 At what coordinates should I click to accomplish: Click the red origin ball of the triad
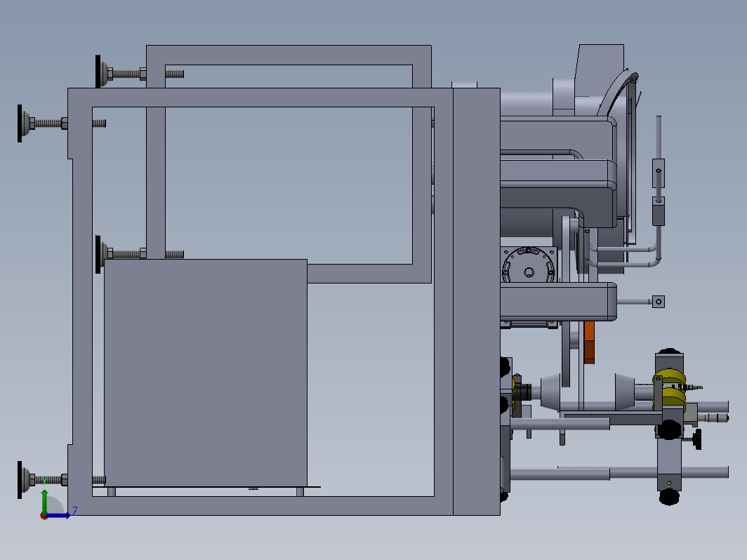pyautogui.click(x=44, y=516)
